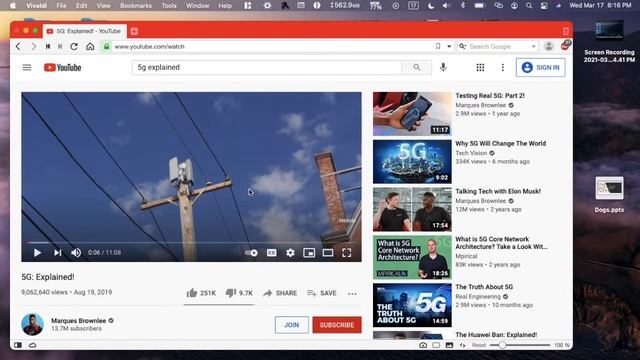Screen dimensions: 640x360
Task: Open the Dogs.pptx desktop file
Action: [x=609, y=195]
